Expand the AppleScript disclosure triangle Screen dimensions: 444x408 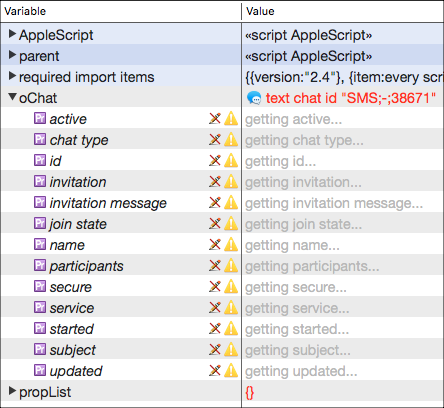[12, 34]
